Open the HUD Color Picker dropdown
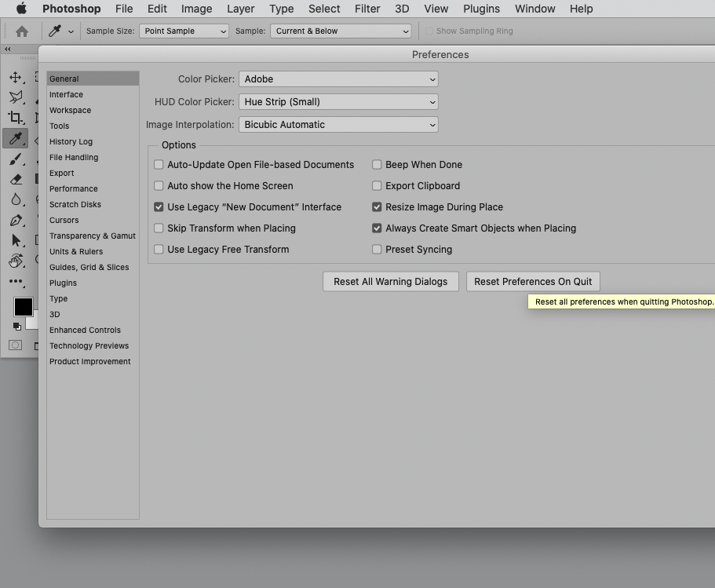Viewport: 715px width, 588px height. (x=338, y=102)
